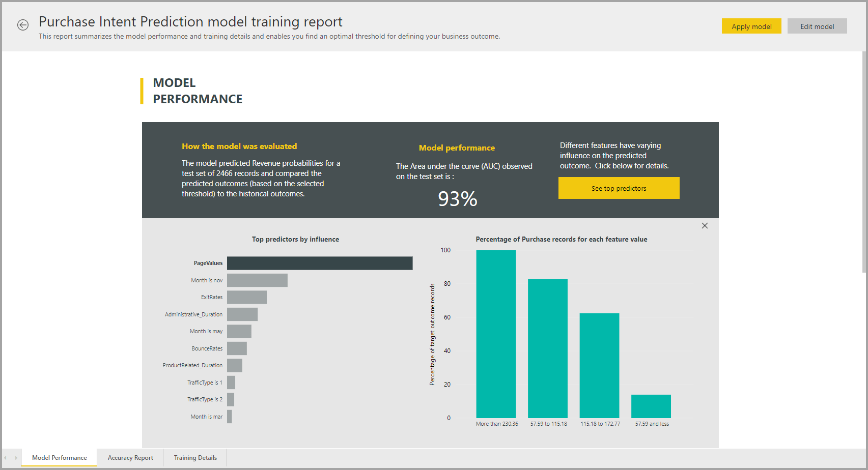Viewport: 868px width, 470px height.
Task: Open the Training Details tab
Action: [195, 457]
